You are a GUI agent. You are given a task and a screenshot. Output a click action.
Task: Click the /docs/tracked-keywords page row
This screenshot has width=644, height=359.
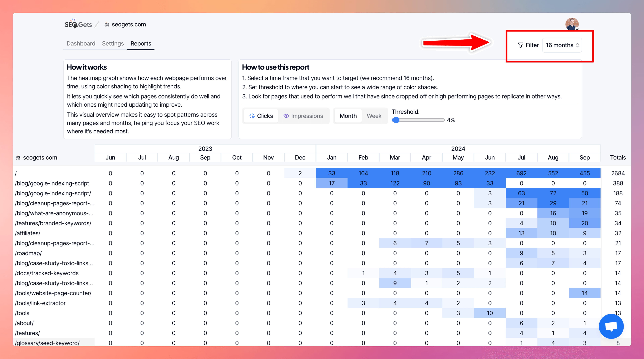tap(47, 273)
